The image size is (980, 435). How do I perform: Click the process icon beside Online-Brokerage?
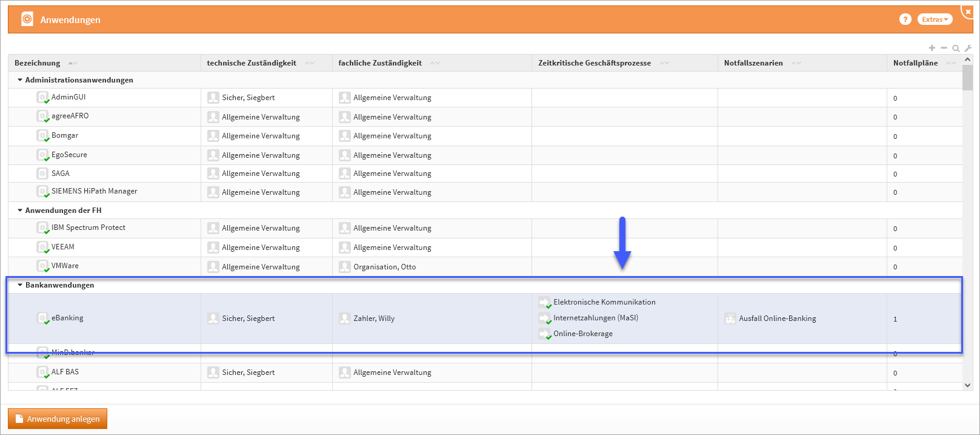coord(544,334)
